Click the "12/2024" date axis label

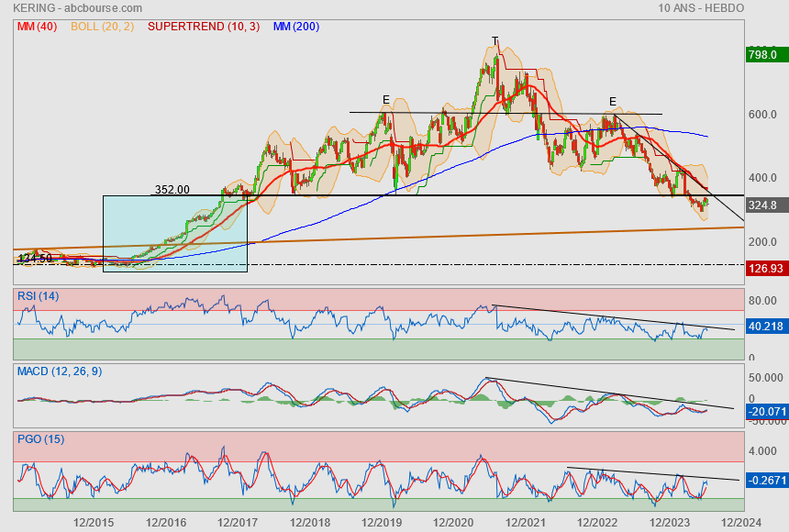pyautogui.click(x=740, y=523)
